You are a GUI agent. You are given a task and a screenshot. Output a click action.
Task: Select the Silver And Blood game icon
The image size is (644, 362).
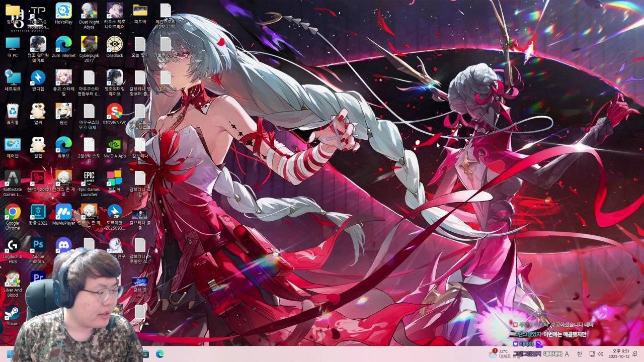click(13, 280)
